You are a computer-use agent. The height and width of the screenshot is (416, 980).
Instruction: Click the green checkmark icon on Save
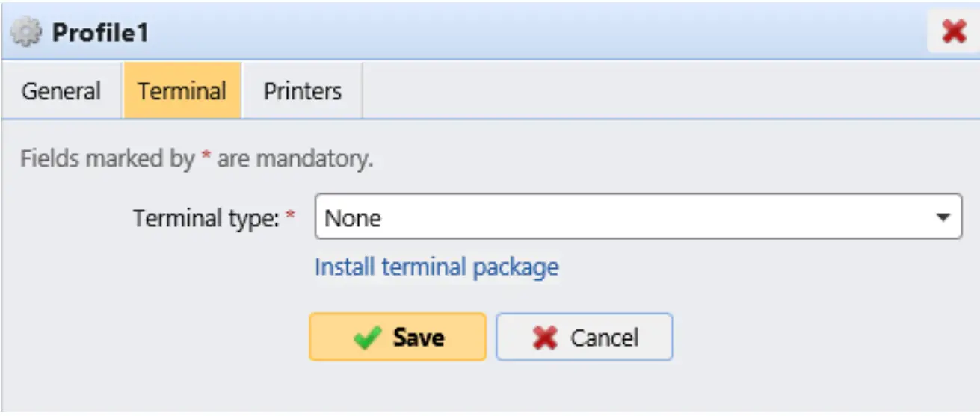click(x=368, y=338)
